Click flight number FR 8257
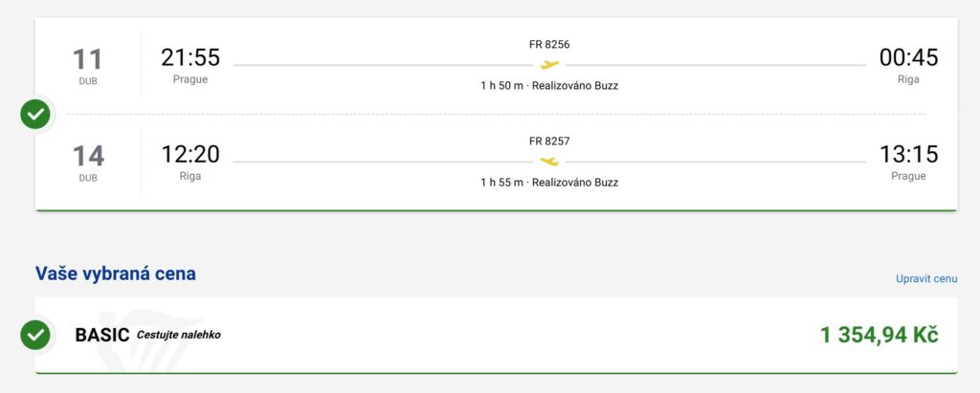The height and width of the screenshot is (393, 980). point(549,141)
